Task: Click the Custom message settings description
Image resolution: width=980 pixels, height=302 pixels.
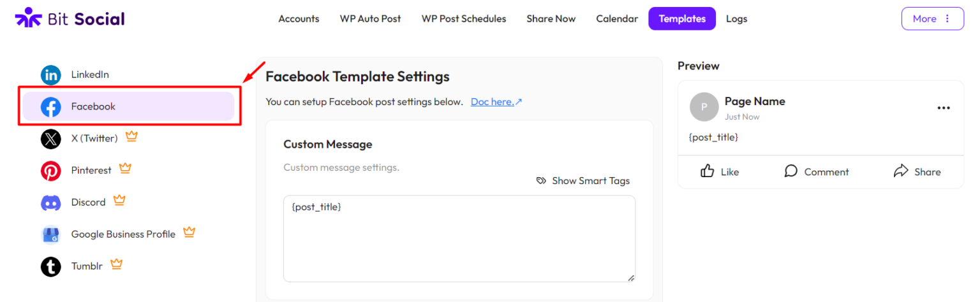Action: (x=341, y=168)
